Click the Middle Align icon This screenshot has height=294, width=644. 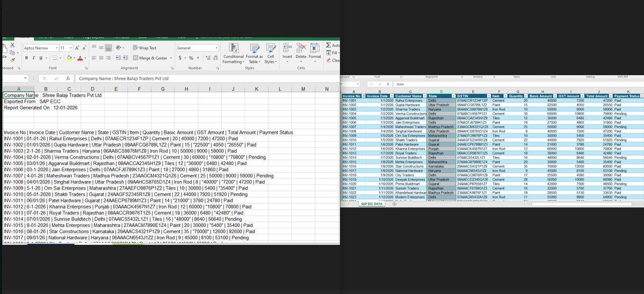point(101,47)
